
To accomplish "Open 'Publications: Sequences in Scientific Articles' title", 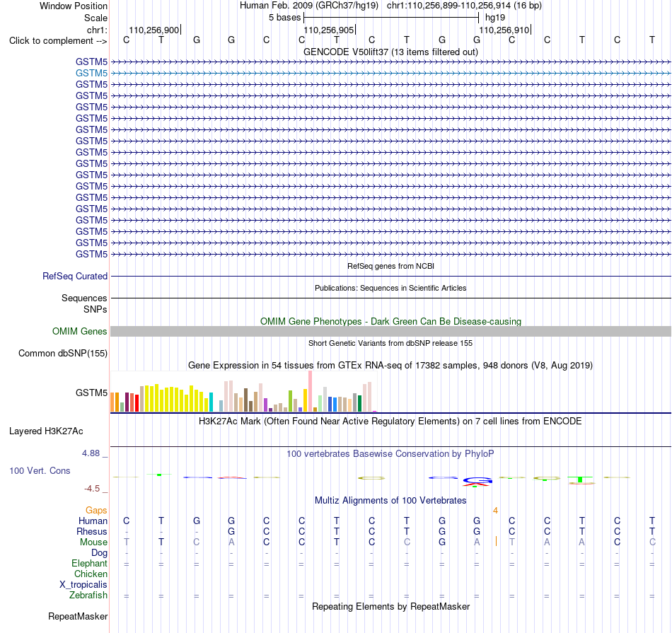I will click(x=390, y=288).
